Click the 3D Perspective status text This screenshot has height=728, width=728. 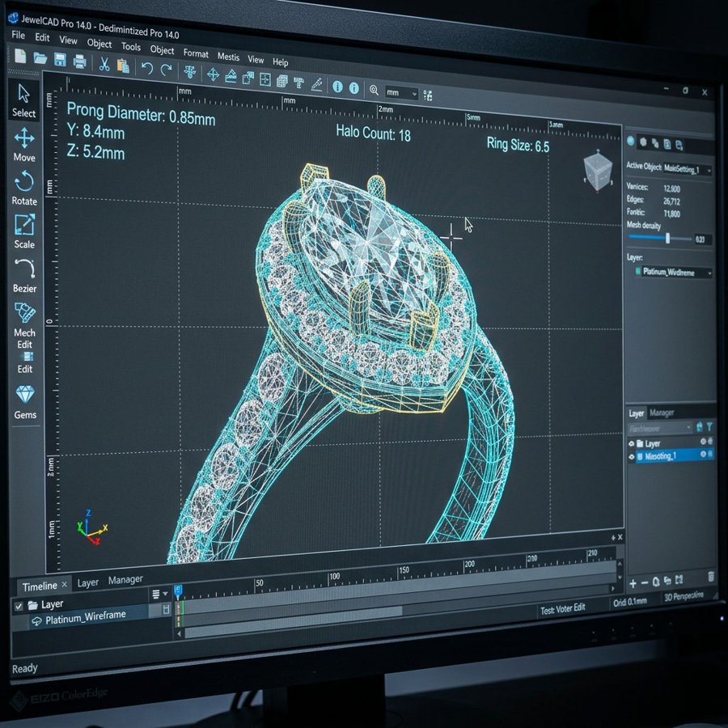click(684, 596)
